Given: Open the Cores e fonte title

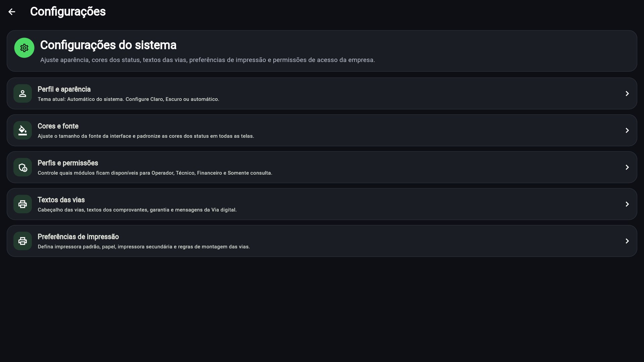Looking at the screenshot, I should (58, 126).
